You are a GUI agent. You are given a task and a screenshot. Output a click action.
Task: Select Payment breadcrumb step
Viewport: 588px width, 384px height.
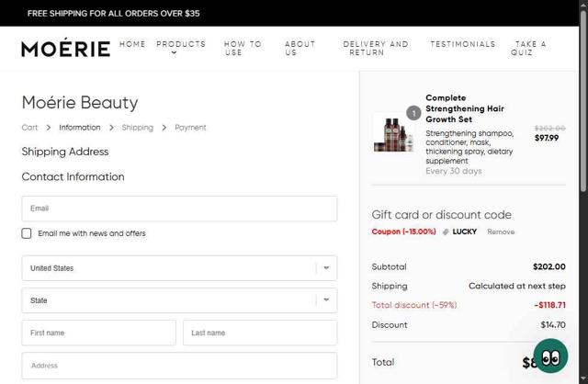coord(190,128)
